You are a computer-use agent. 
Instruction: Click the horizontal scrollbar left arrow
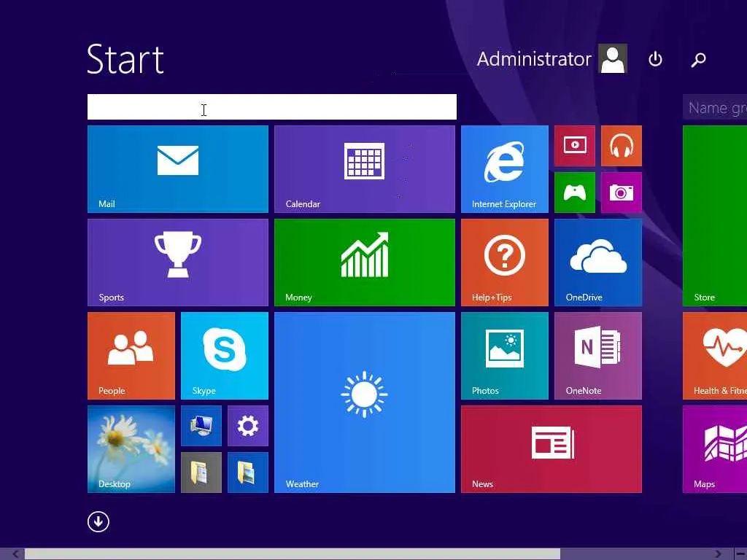(16, 554)
